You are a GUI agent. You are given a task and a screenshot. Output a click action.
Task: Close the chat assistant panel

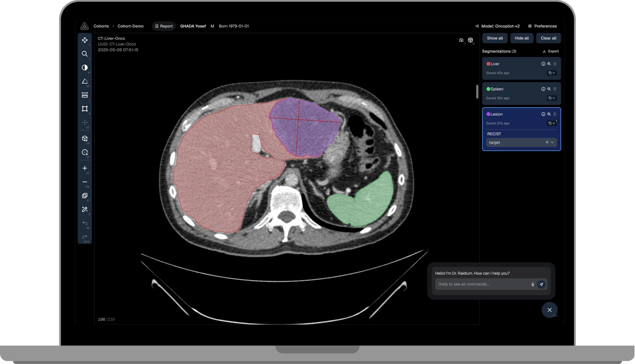tap(549, 310)
